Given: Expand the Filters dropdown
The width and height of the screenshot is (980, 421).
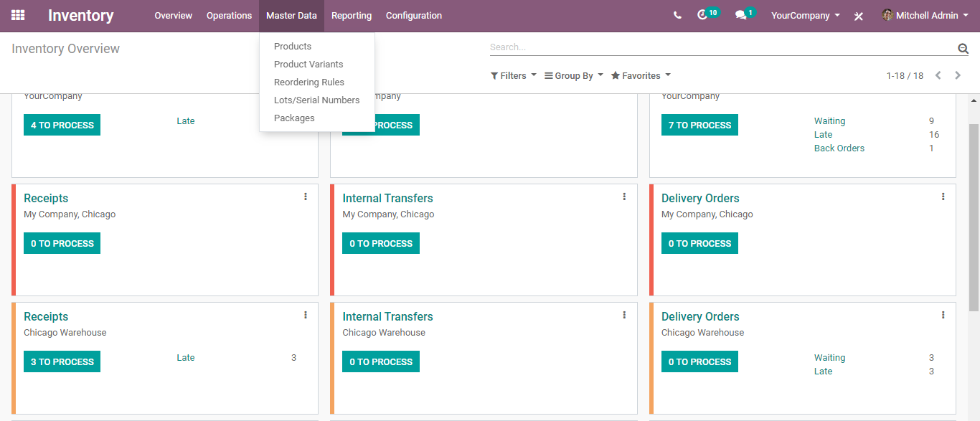Looking at the screenshot, I should click(514, 75).
